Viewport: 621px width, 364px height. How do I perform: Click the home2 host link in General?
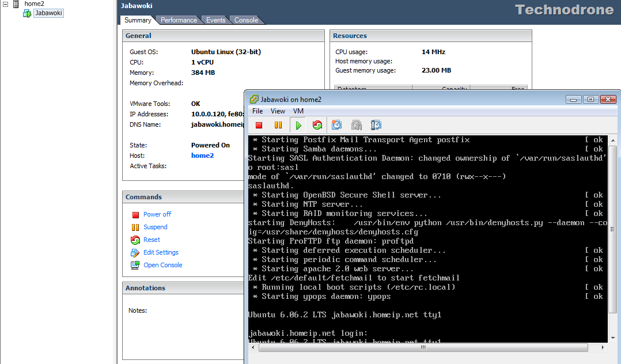tap(202, 156)
